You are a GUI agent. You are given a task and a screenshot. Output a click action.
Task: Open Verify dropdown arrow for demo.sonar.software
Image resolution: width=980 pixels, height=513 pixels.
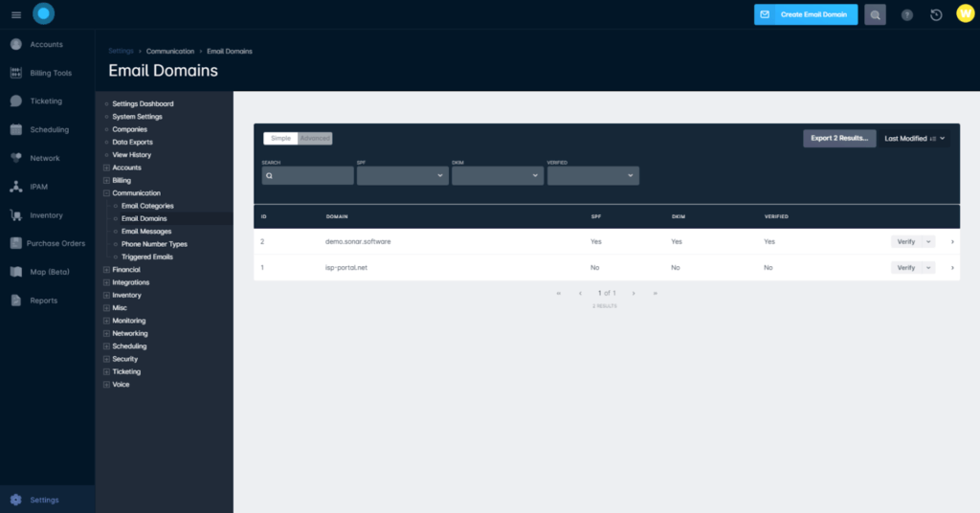point(928,242)
